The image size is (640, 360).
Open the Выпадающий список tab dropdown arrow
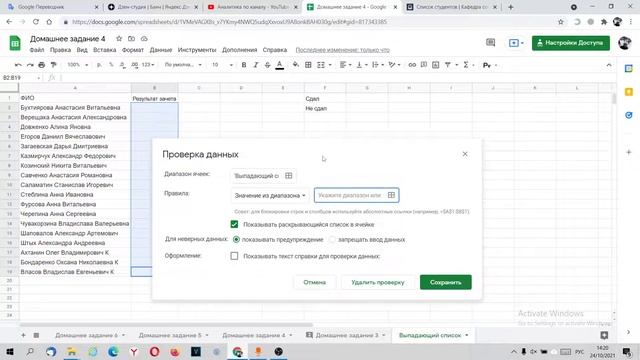pyautogui.click(x=467, y=335)
